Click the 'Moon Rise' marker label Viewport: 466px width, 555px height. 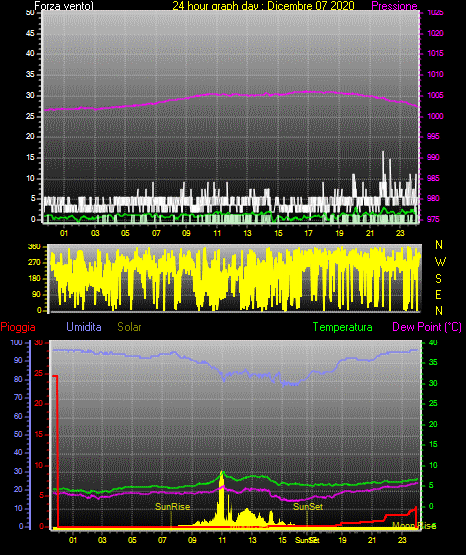[x=414, y=526]
